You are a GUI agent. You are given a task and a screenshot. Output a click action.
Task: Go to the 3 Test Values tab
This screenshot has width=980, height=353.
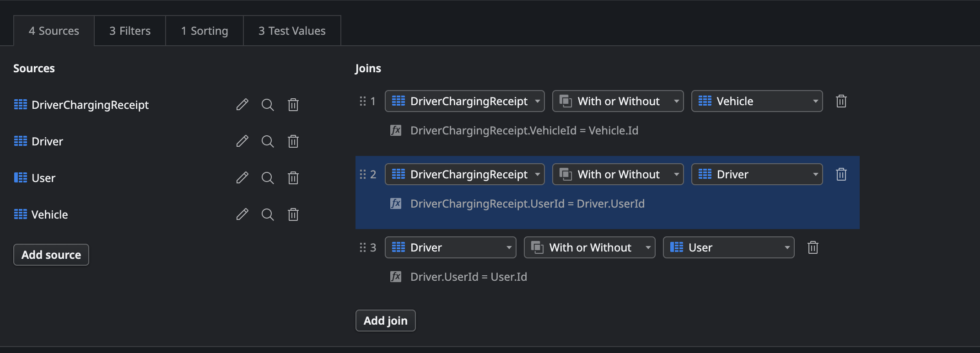click(x=292, y=31)
